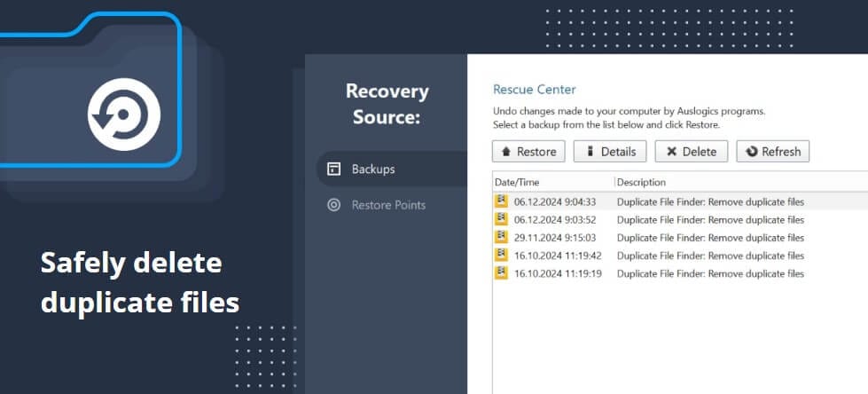Click the large circular restore arrow icon
Viewport: 868px width, 394px height.
click(x=124, y=114)
